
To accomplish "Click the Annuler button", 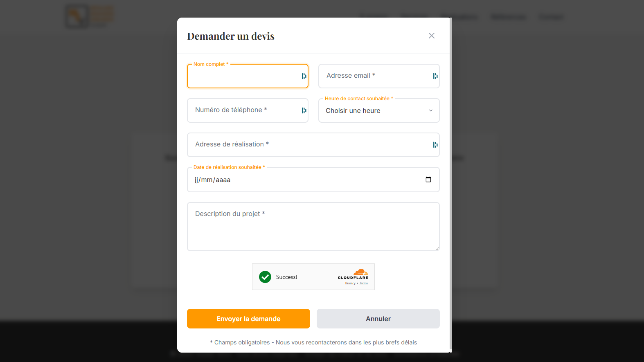I will point(378,318).
